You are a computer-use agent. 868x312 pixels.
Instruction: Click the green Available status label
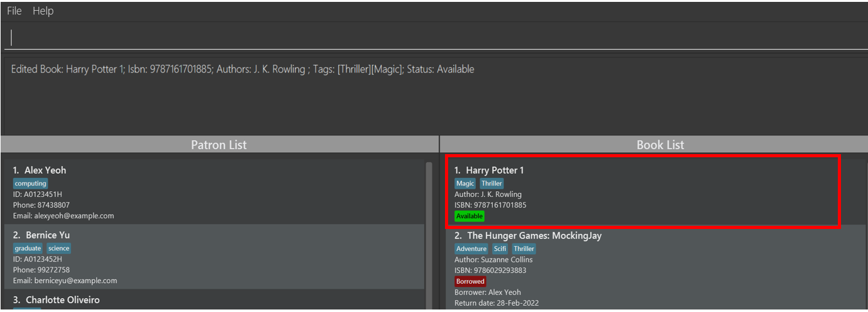click(x=470, y=216)
